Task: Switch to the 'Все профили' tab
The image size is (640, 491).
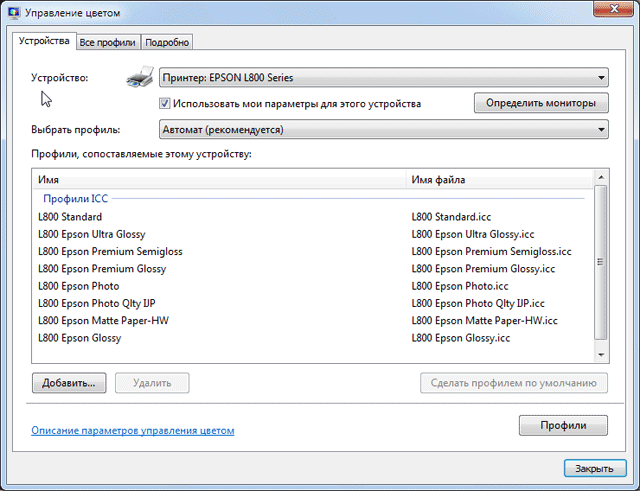Action: coord(107,42)
